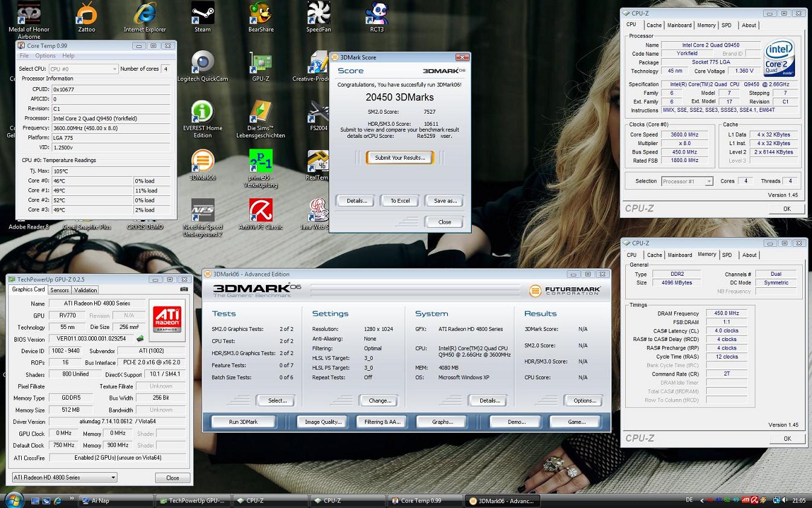
Task: Click Details under the System section in 3DMark06
Action: [489, 400]
